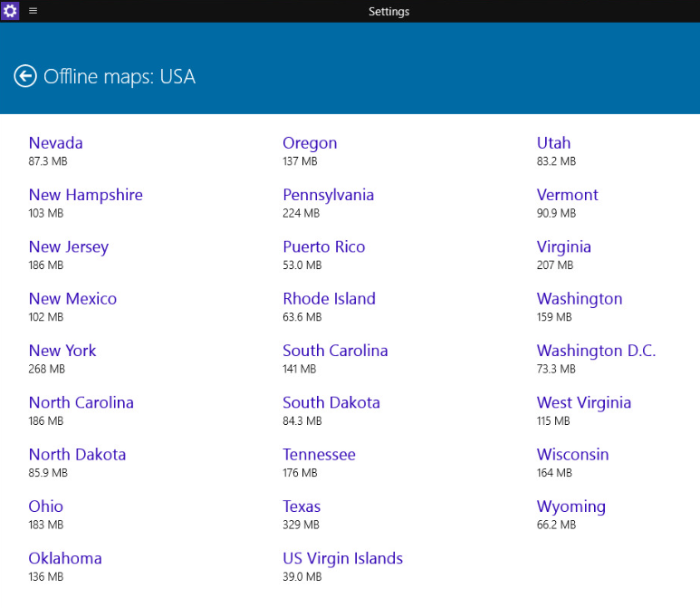Screen dimensions: 700x608
Task: Select the New Hampshire map
Action: pyautogui.click(x=86, y=195)
